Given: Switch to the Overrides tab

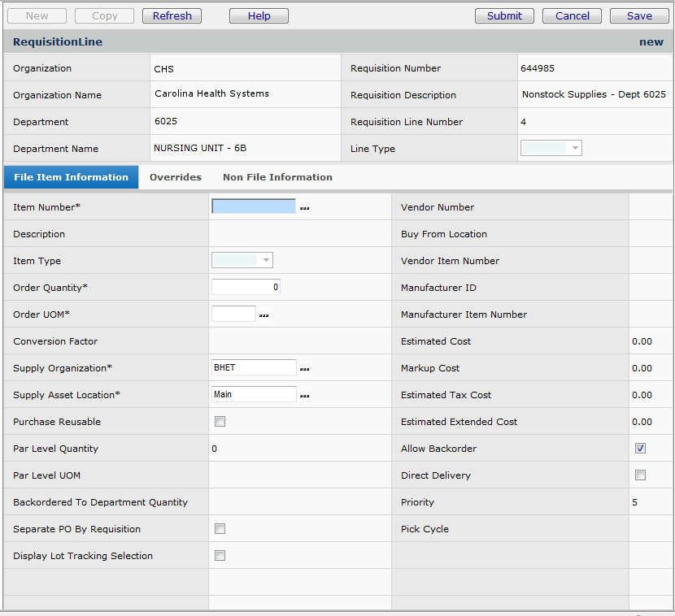Looking at the screenshot, I should click(176, 177).
